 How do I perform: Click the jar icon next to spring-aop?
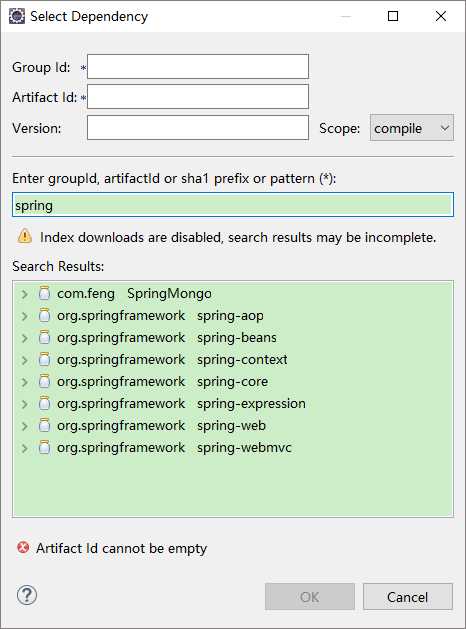tap(44, 315)
